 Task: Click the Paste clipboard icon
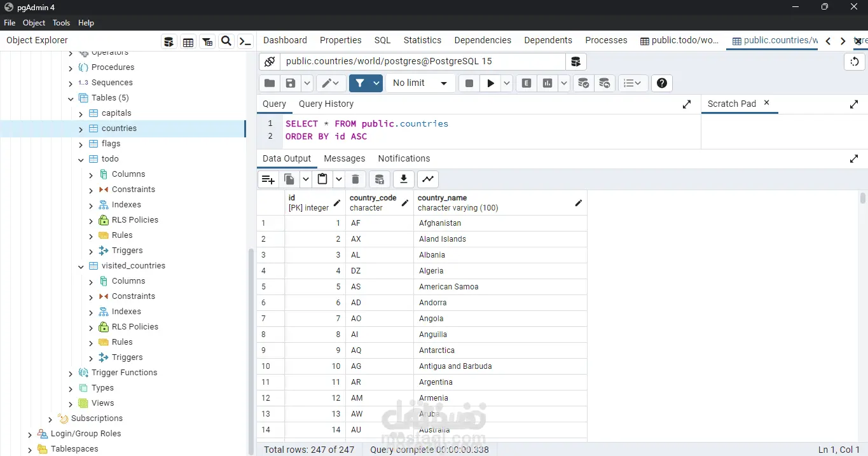(x=322, y=179)
